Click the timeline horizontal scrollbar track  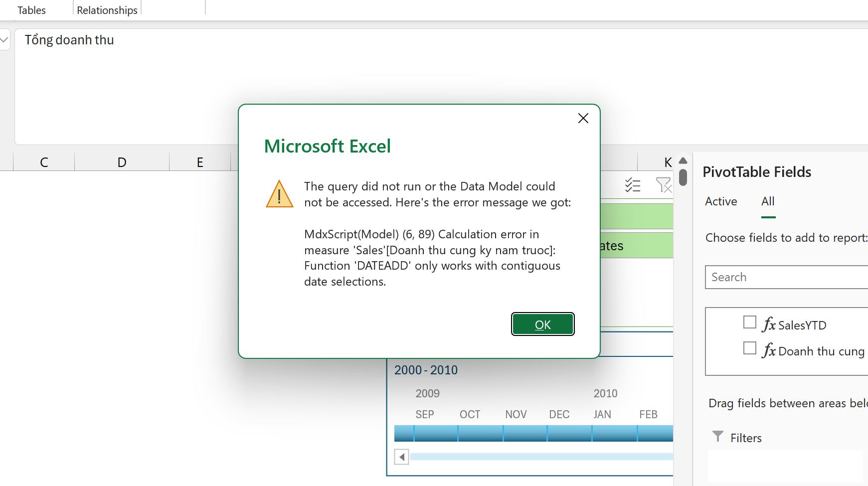point(541,457)
